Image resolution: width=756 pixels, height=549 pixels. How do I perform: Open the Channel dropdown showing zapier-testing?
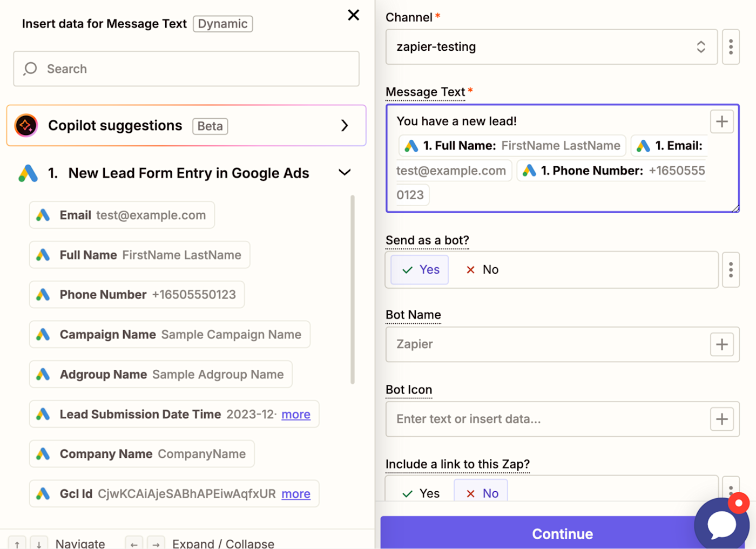click(x=551, y=47)
